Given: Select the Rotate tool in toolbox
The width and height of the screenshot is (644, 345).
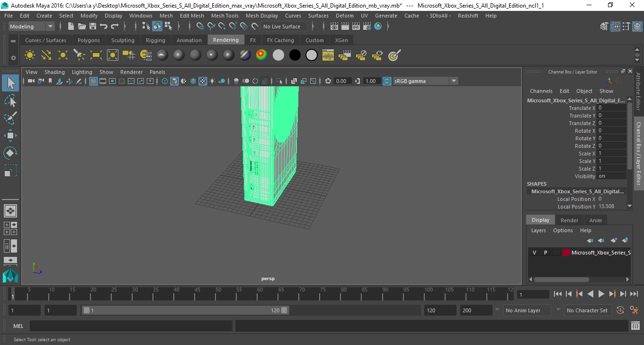Looking at the screenshot, I should point(10,153).
